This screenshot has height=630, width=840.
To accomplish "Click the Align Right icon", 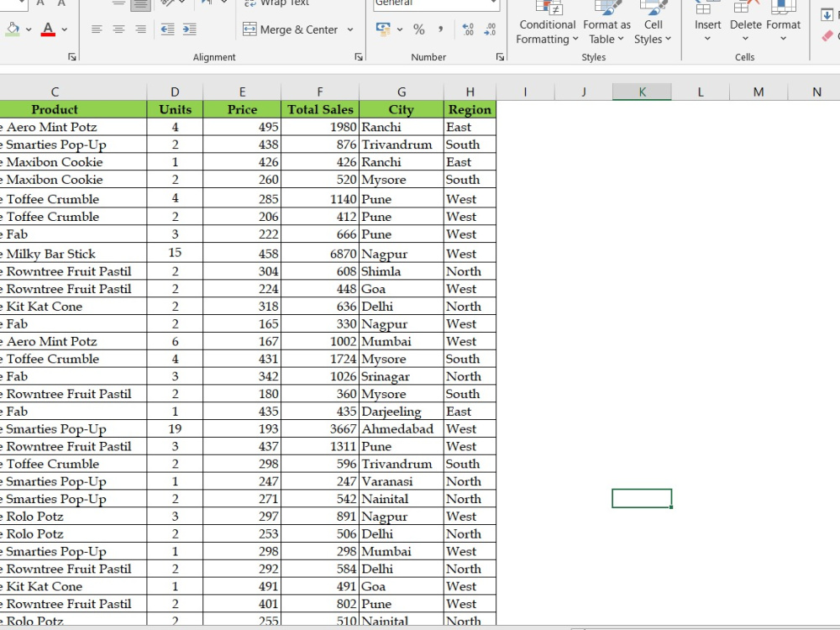I will tap(141, 29).
